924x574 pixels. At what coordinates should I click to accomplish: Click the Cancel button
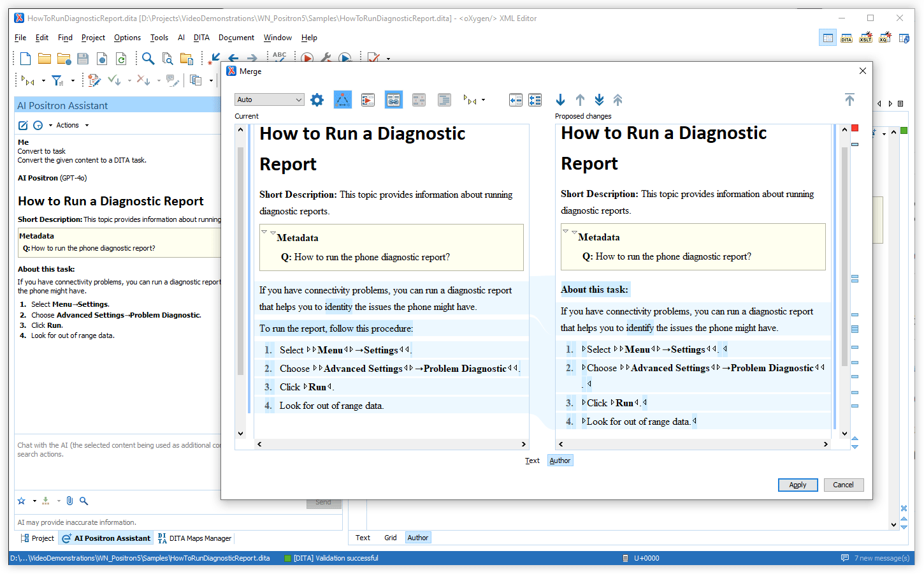tap(843, 485)
